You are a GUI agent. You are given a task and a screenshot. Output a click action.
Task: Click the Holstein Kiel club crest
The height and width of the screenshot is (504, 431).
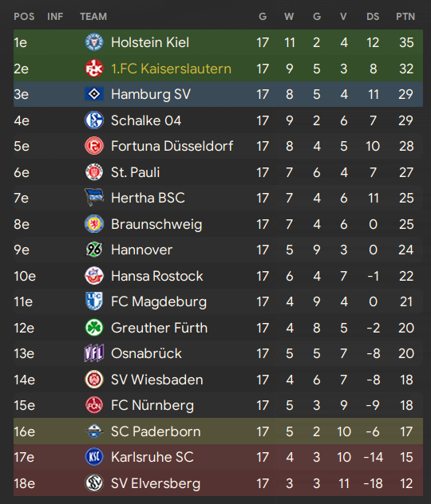(94, 42)
